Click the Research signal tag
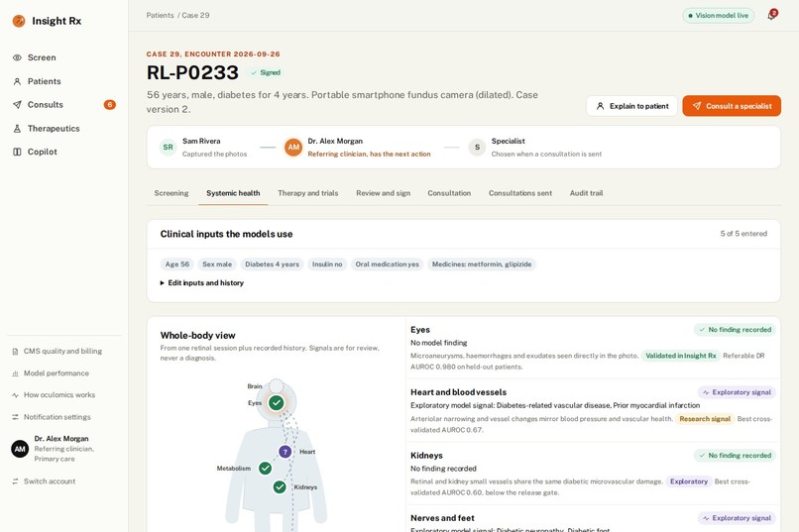This screenshot has height=532, width=799. pyautogui.click(x=705, y=419)
